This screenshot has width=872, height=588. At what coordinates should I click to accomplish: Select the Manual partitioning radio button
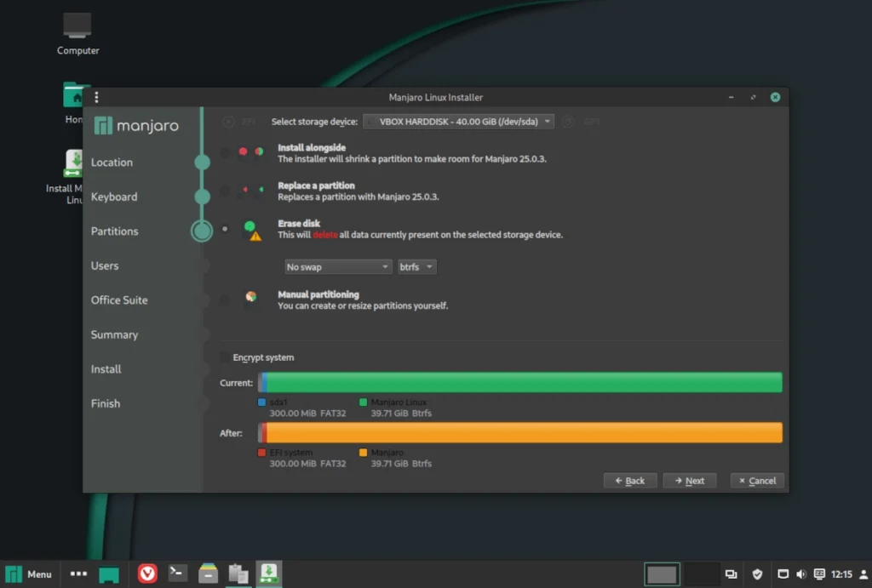(x=225, y=300)
